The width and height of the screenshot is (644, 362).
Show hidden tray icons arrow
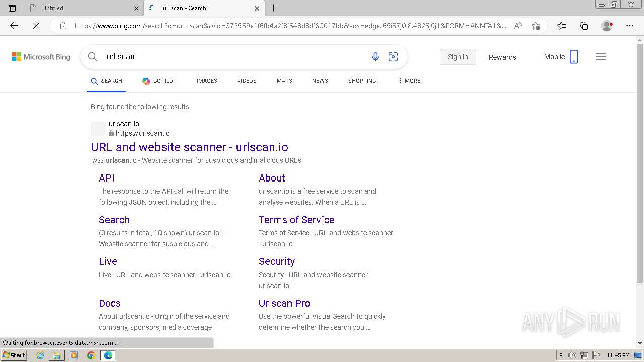coord(561,355)
